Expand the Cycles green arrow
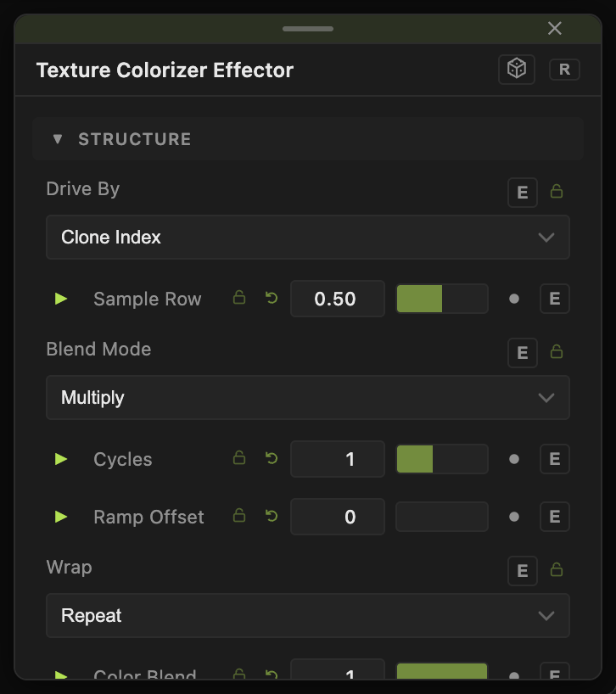 click(x=61, y=459)
